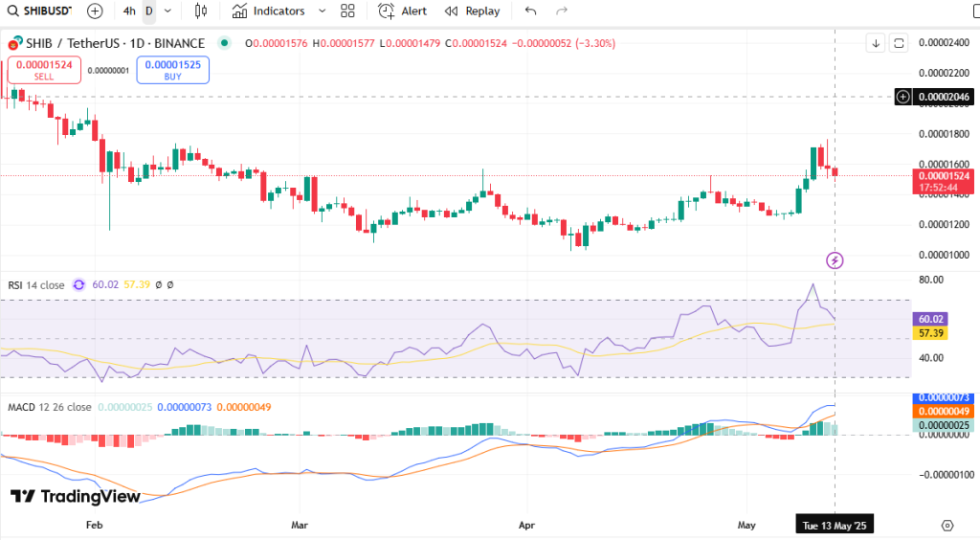This screenshot has width=980, height=540.
Task: Click the green market status dot
Action: (x=224, y=43)
